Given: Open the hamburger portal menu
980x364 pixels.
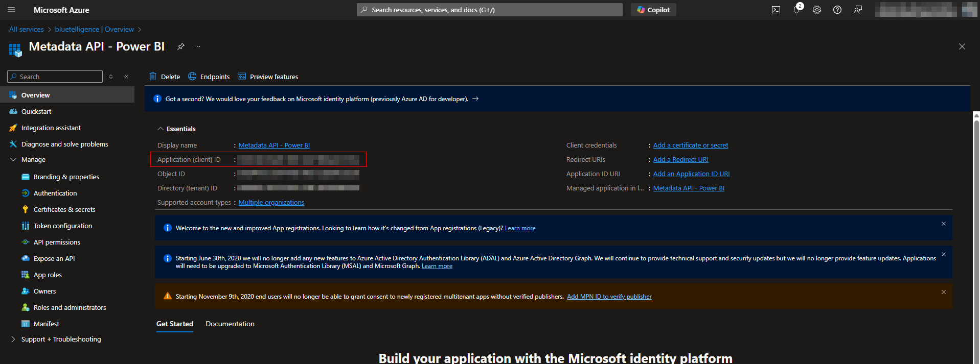Looking at the screenshot, I should tap(11, 10).
